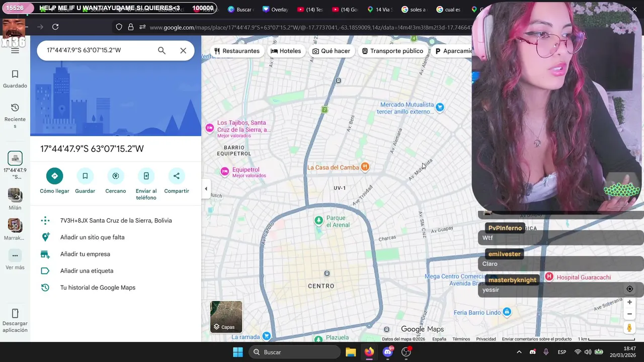Click Compartir share button
Viewport: 644px width, 362px height.
(177, 182)
